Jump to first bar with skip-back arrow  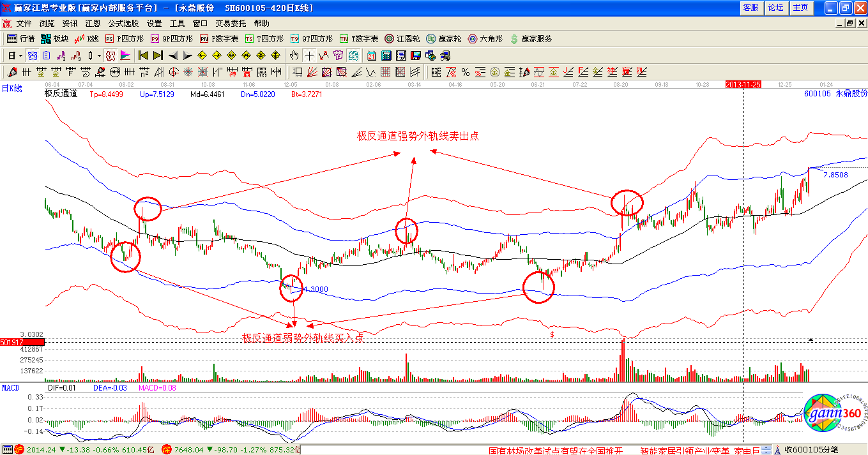point(143,56)
